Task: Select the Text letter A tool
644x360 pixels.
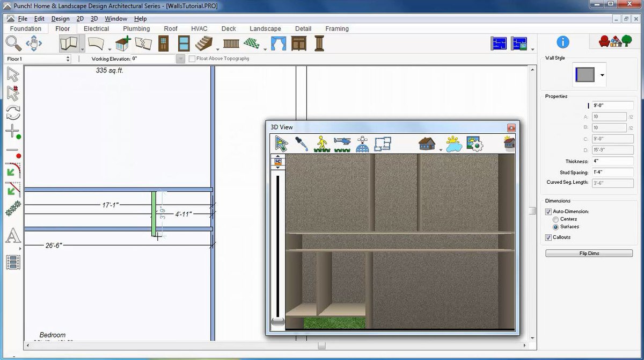Action: (13, 235)
